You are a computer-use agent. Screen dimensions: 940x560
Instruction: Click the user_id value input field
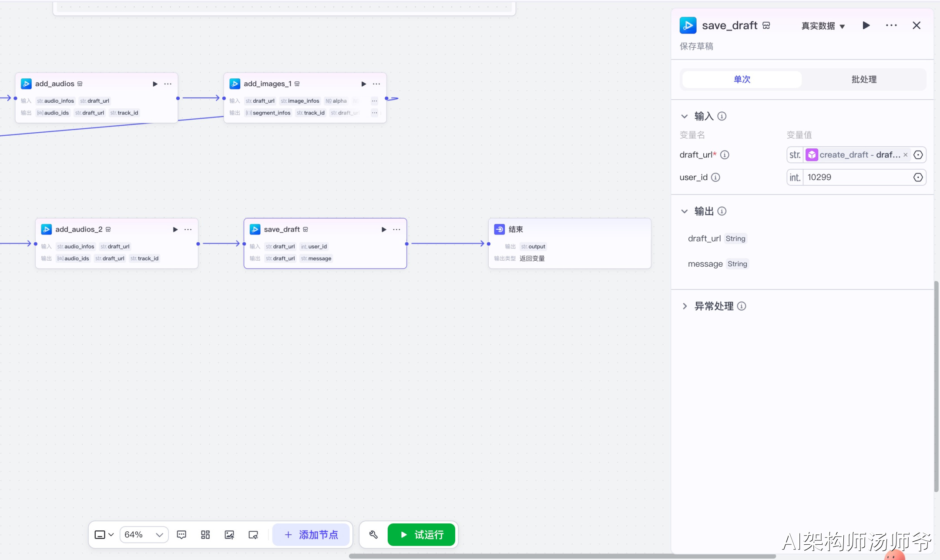(x=857, y=177)
